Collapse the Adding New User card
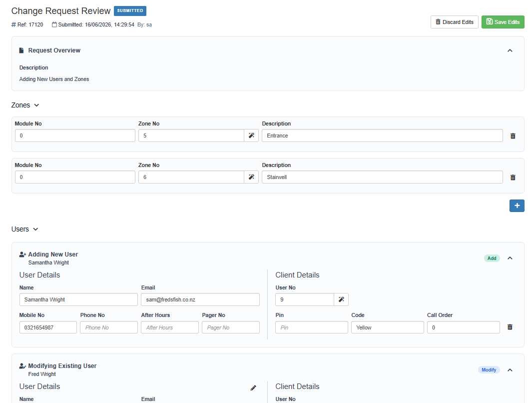The image size is (532, 403). 510,258
